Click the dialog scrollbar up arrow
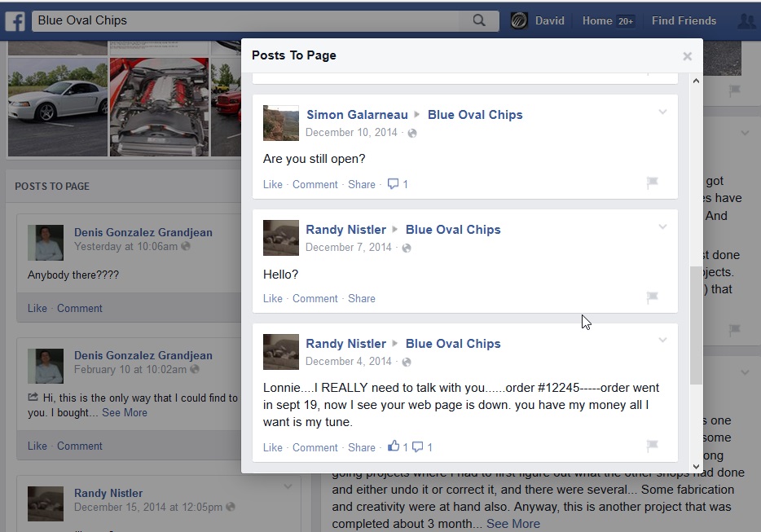The width and height of the screenshot is (761, 532). pyautogui.click(x=696, y=81)
